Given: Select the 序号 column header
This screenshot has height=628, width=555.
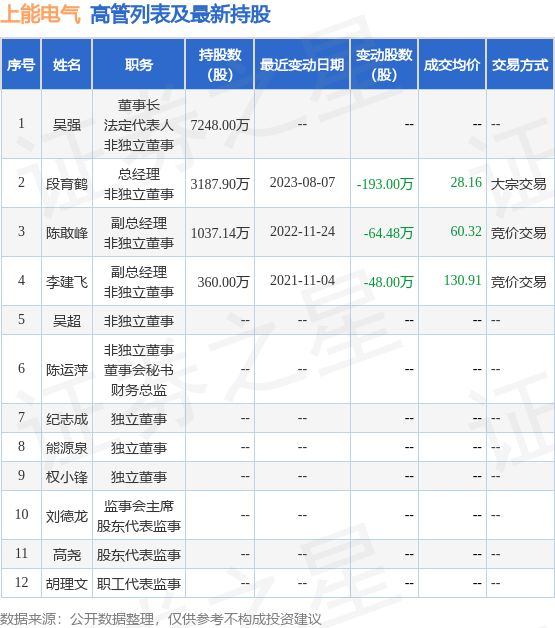Looking at the screenshot, I should (x=21, y=64).
